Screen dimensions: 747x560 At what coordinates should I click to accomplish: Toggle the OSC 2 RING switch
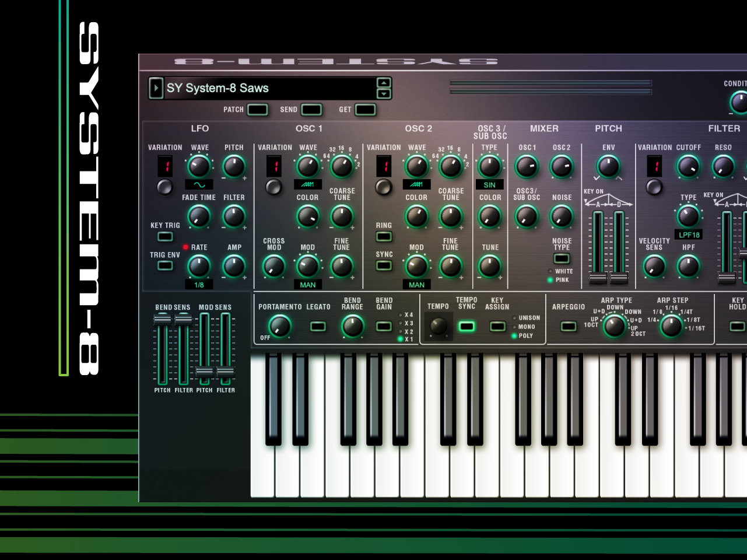point(384,237)
